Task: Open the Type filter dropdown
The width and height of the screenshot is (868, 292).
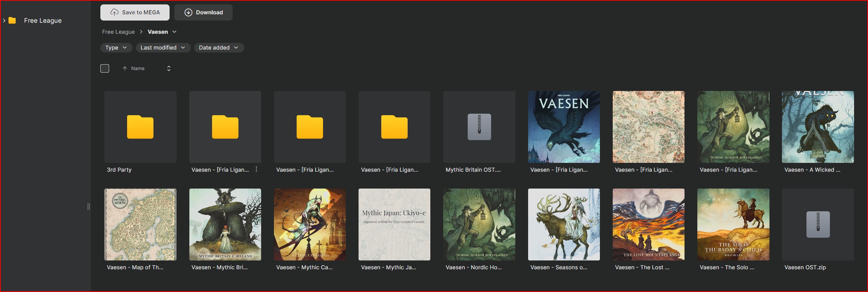Action: click(x=116, y=48)
